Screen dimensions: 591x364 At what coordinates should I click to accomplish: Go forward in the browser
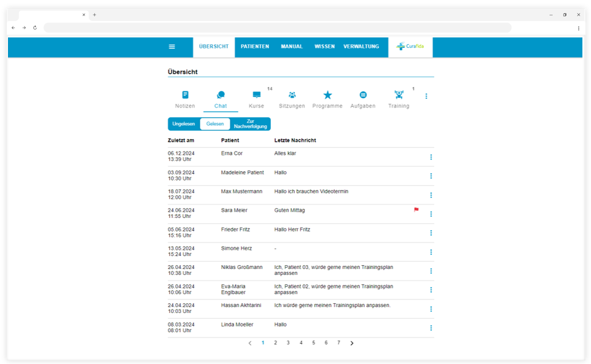24,28
